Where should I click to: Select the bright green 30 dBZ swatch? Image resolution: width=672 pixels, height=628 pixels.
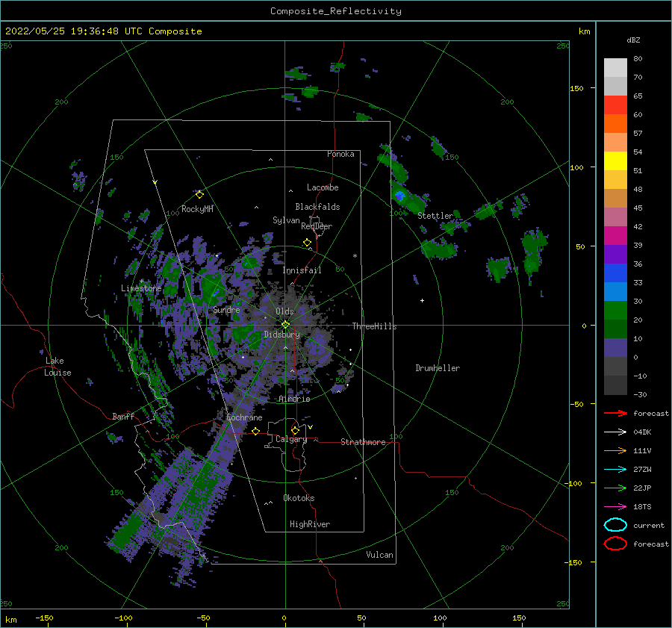pyautogui.click(x=615, y=310)
